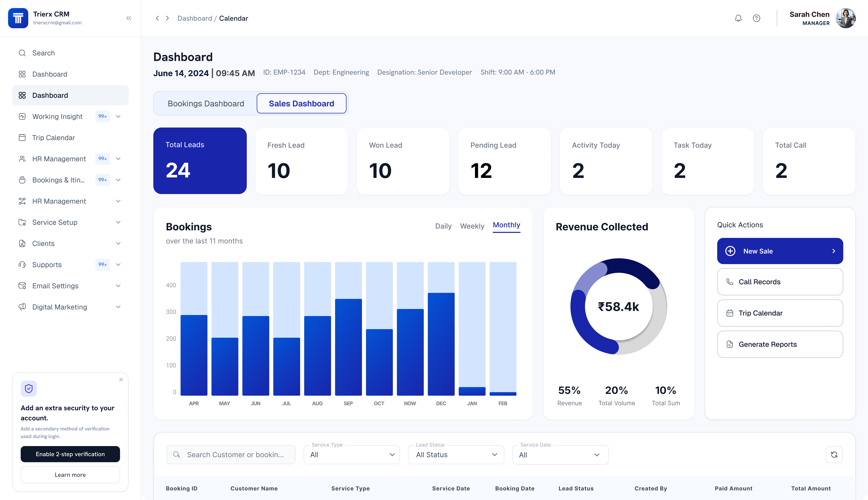Click the phone icon on Call Records
868x500 pixels.
coord(730,282)
